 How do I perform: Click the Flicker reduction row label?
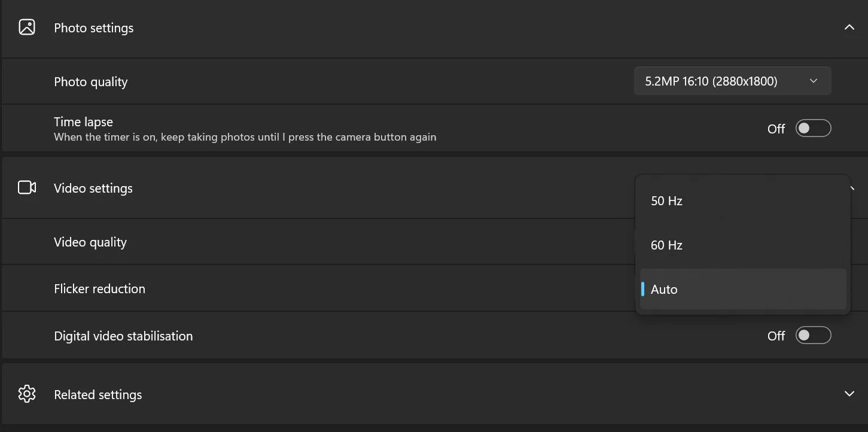99,288
